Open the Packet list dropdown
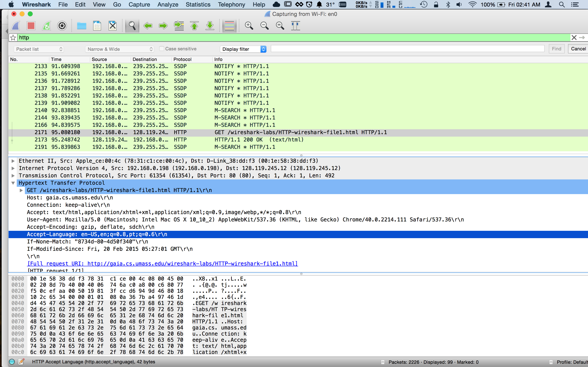The image size is (588, 367). click(x=39, y=49)
